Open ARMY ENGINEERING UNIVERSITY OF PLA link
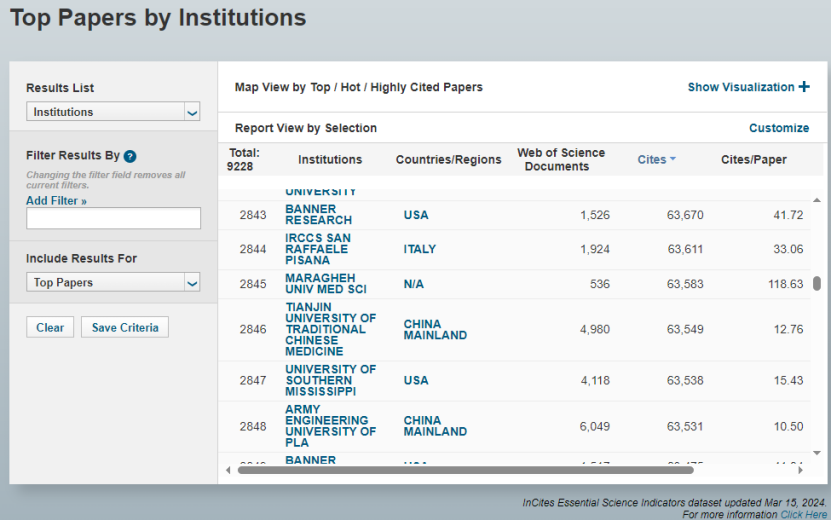This screenshot has height=520, width=831. pyautogui.click(x=331, y=426)
